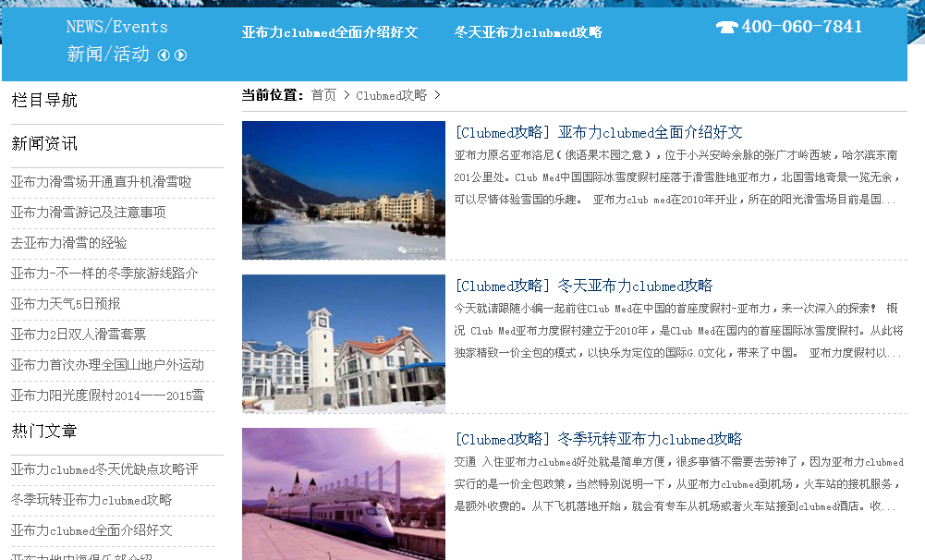Open hot article 亚布力clubmed全面介绍好文 in sidebar
Viewport: 925px width, 560px height.
coord(91,530)
